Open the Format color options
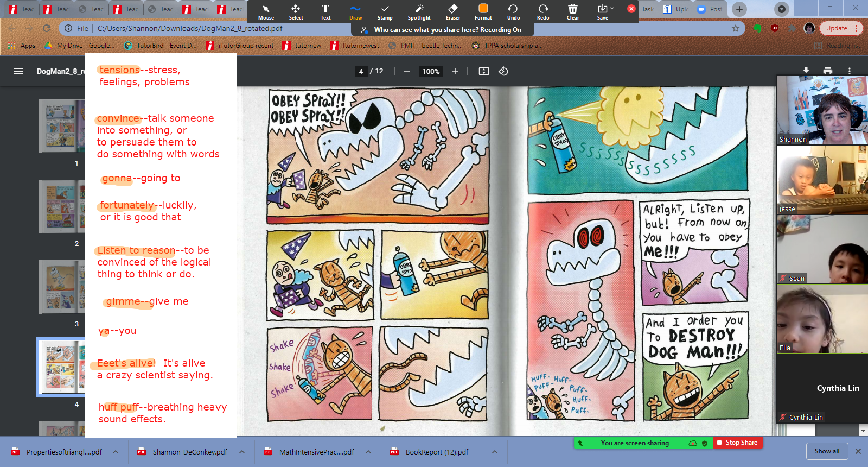Viewport: 868px width, 467px height. coord(483,11)
